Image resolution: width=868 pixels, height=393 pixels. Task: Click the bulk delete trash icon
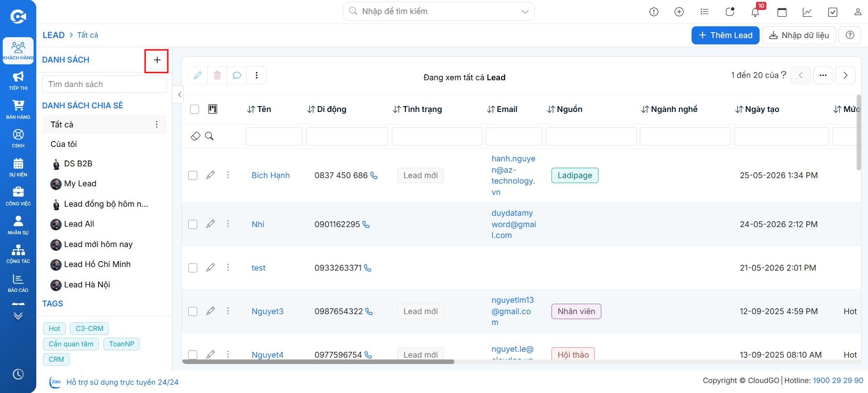pos(217,75)
